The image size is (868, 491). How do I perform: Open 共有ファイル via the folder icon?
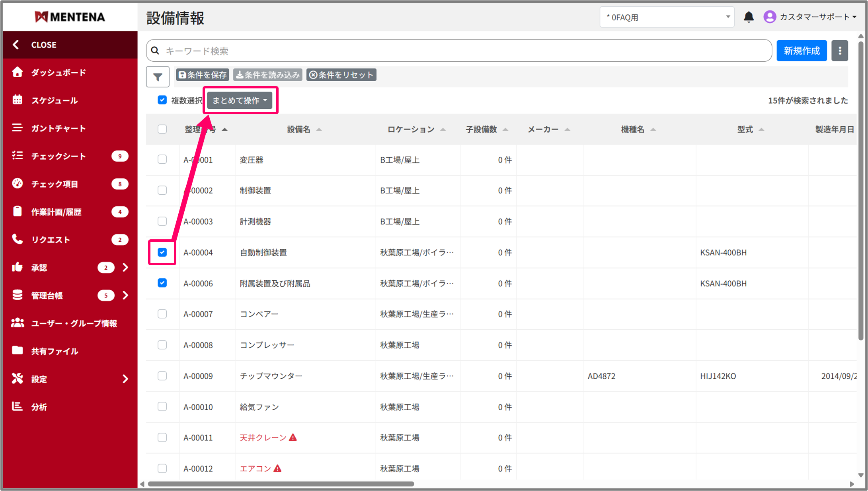click(18, 350)
